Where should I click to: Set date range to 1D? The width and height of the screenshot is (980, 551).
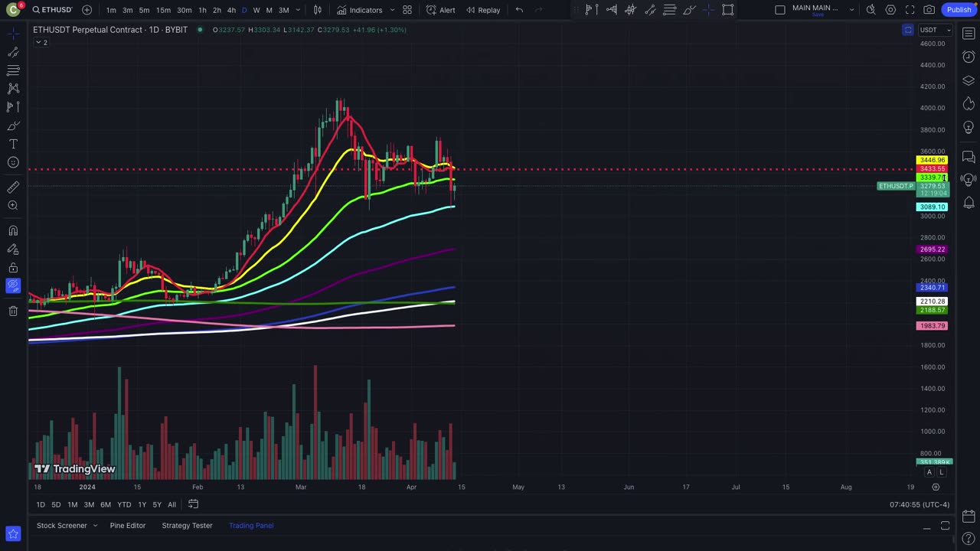41,504
